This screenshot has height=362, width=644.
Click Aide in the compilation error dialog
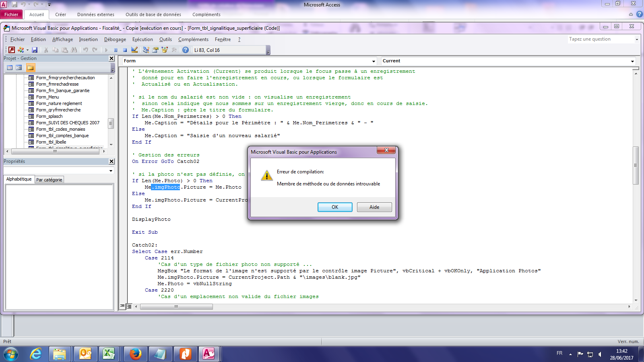[374, 207]
